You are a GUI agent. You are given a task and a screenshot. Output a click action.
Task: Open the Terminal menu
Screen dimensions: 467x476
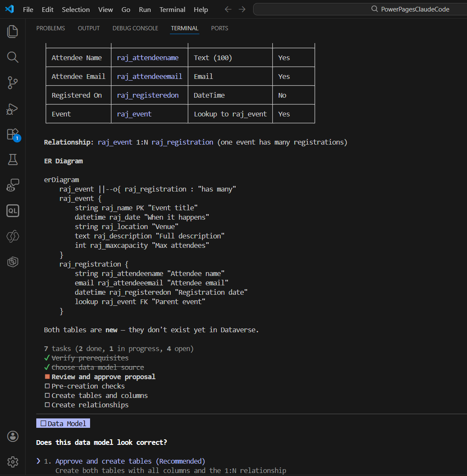172,9
